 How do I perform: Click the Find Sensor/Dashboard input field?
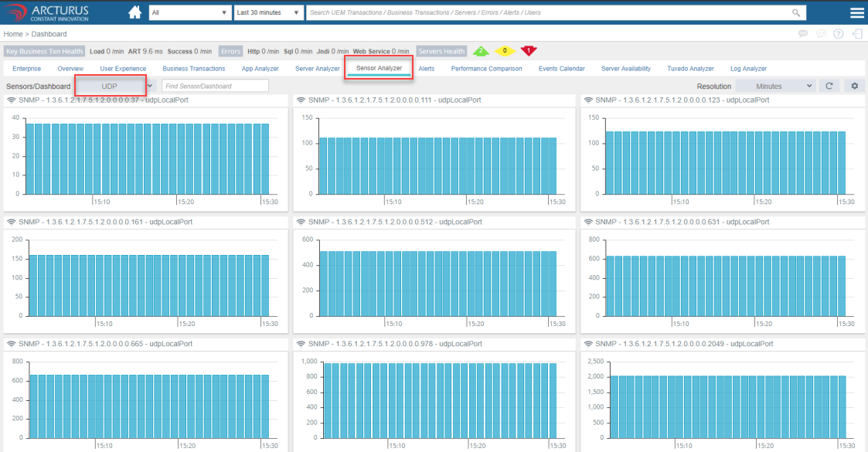(x=215, y=86)
